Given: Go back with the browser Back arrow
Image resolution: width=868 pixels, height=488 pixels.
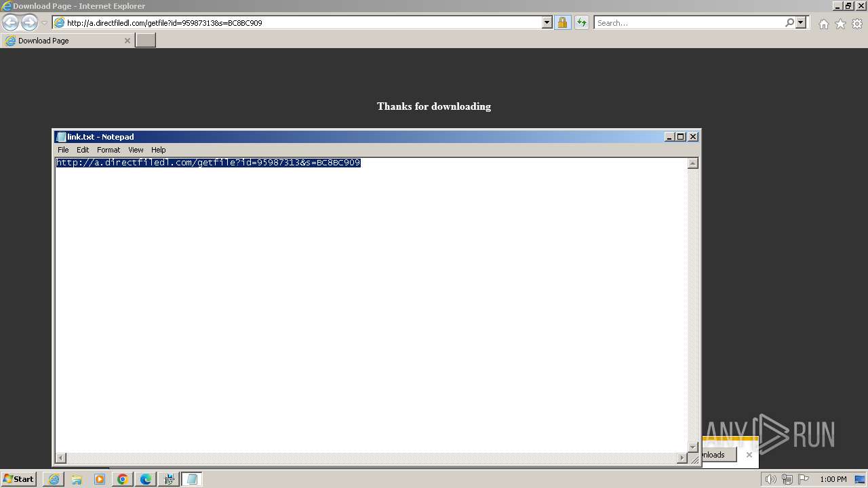Looking at the screenshot, I should click(10, 22).
